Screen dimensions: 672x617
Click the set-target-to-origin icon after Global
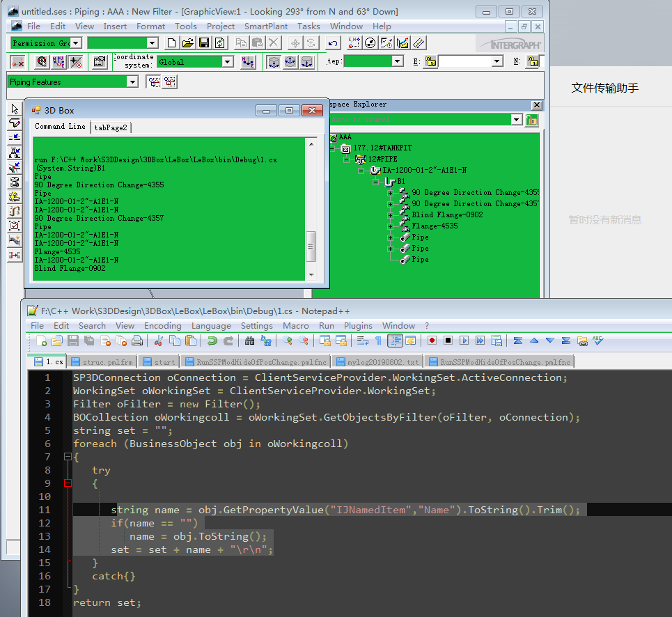tap(248, 62)
